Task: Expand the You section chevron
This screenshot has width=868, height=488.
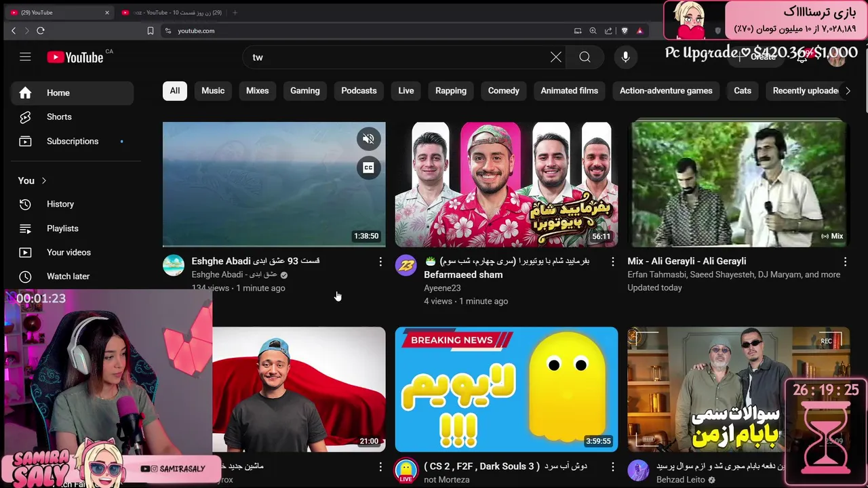Action: tap(44, 180)
